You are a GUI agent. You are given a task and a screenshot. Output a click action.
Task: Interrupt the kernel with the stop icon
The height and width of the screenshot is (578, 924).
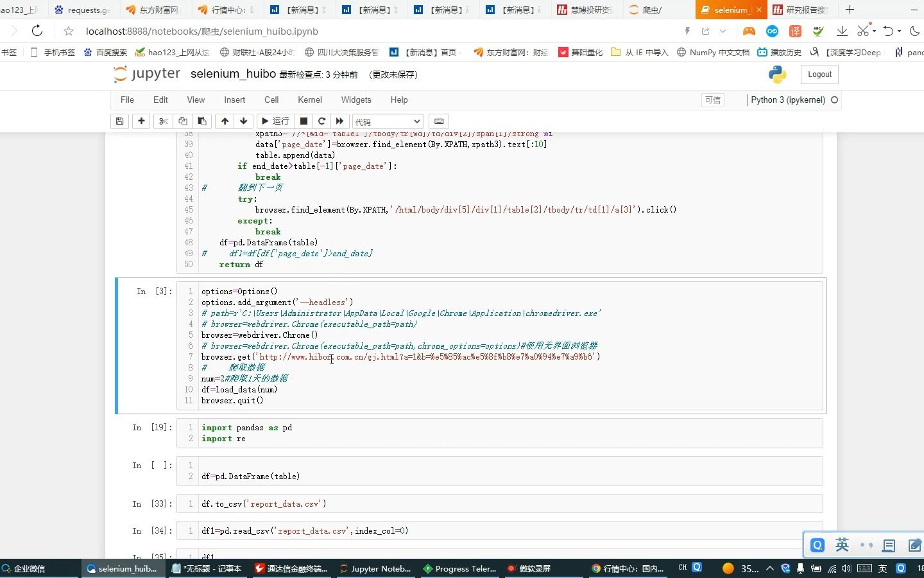[304, 121]
